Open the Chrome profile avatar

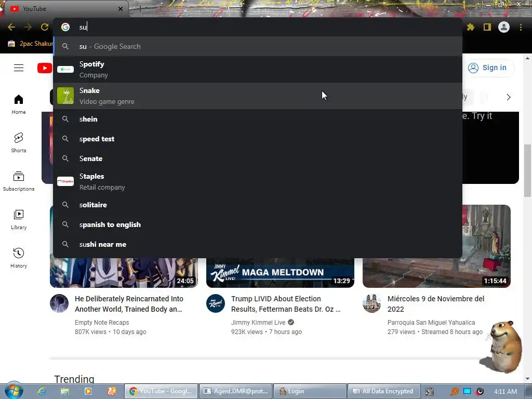pyautogui.click(x=504, y=27)
